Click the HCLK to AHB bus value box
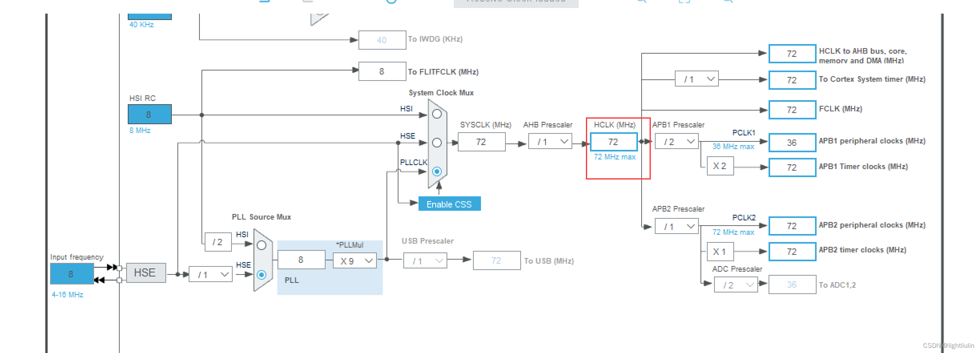 792,54
